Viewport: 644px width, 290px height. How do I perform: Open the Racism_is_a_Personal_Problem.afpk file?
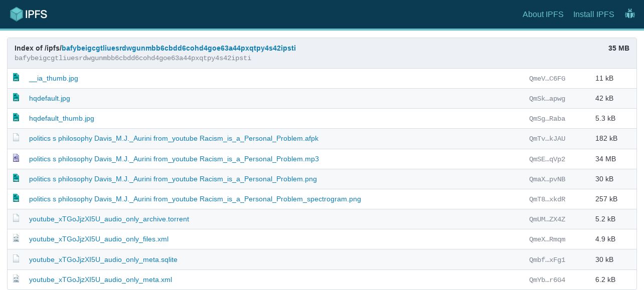pyautogui.click(x=174, y=138)
